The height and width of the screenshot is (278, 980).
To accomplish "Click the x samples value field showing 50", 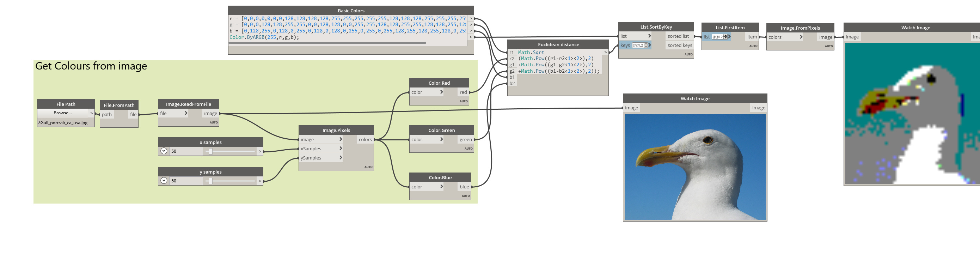I will tap(186, 151).
